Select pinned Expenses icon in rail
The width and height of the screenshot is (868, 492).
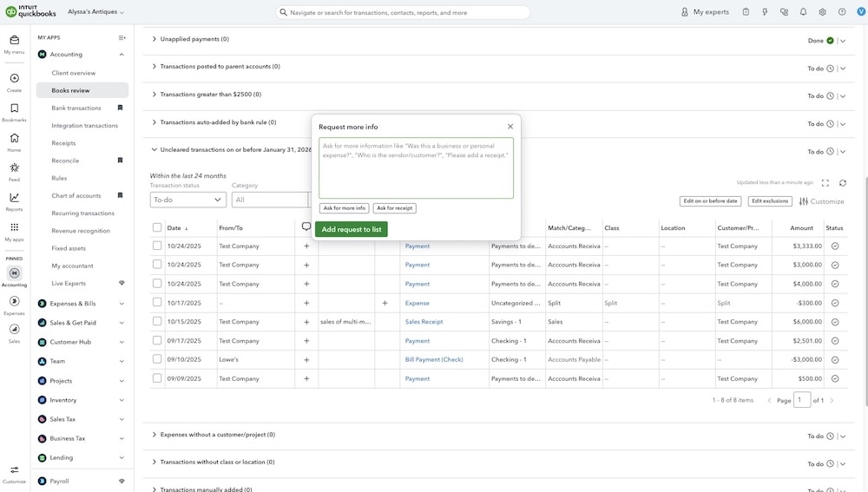(x=15, y=301)
